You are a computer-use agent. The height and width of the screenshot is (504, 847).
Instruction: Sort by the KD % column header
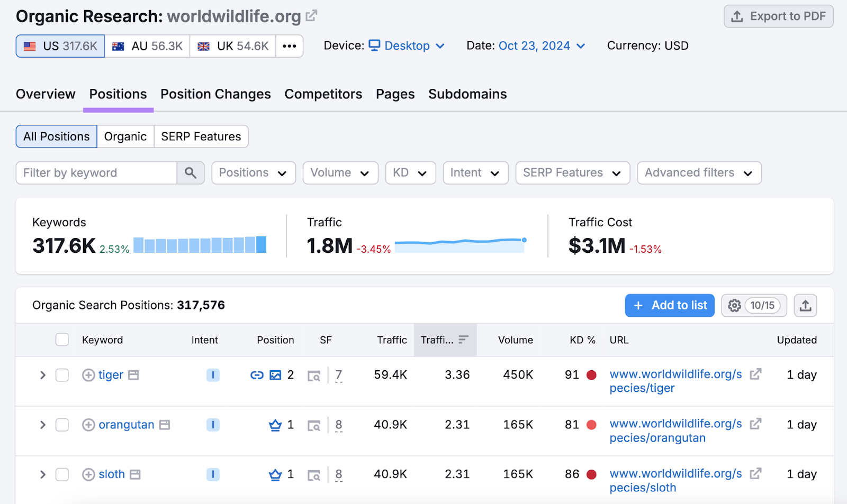click(x=582, y=340)
